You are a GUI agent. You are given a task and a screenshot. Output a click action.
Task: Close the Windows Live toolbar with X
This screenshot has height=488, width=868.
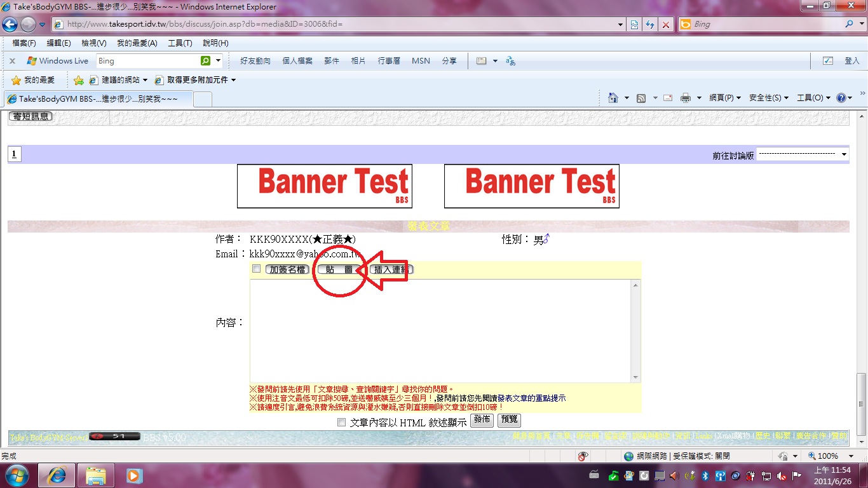(12, 61)
